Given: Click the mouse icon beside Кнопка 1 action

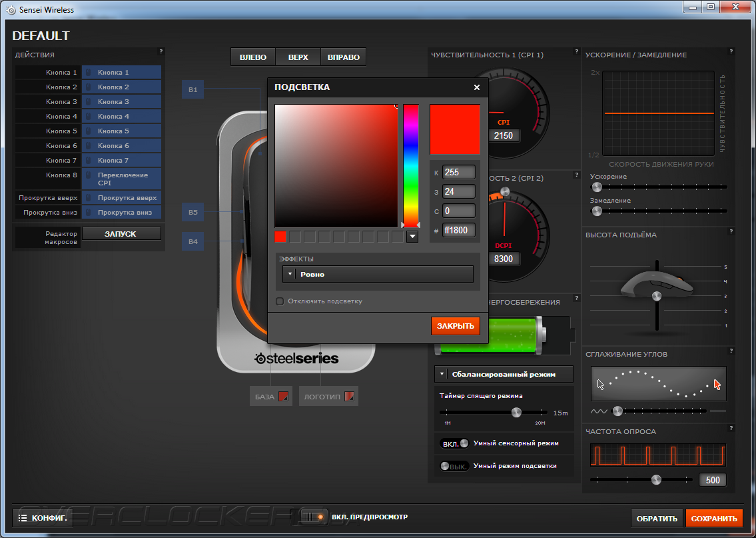Looking at the screenshot, I should 89,73.
